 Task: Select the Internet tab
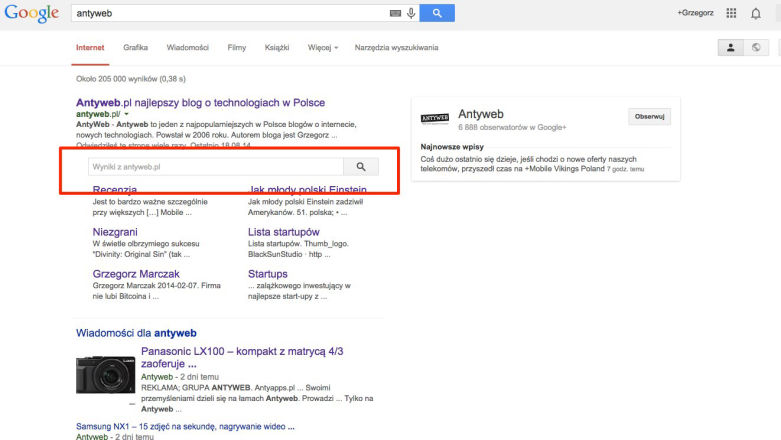(x=90, y=48)
